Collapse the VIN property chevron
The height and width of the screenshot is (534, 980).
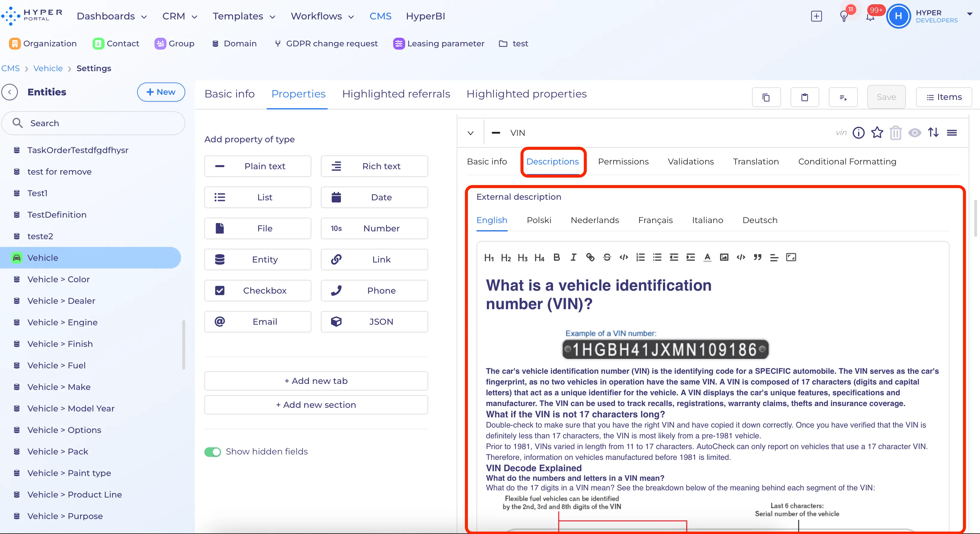(471, 133)
